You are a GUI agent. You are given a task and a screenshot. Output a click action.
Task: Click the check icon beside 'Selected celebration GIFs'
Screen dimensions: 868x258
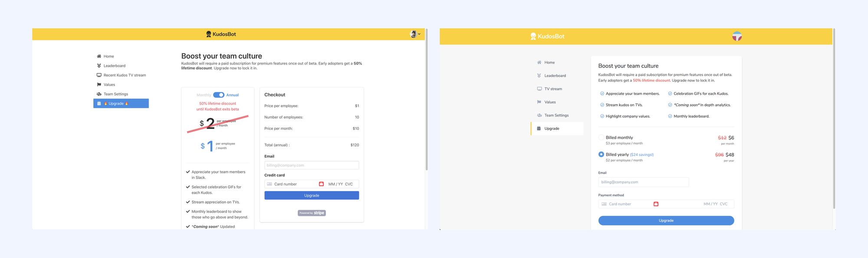tap(188, 187)
